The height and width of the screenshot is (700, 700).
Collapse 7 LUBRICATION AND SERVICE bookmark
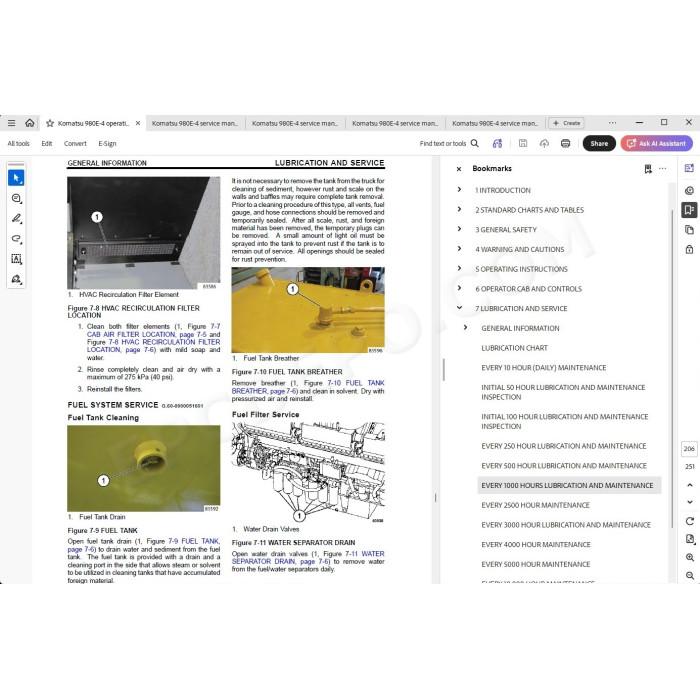(x=459, y=308)
